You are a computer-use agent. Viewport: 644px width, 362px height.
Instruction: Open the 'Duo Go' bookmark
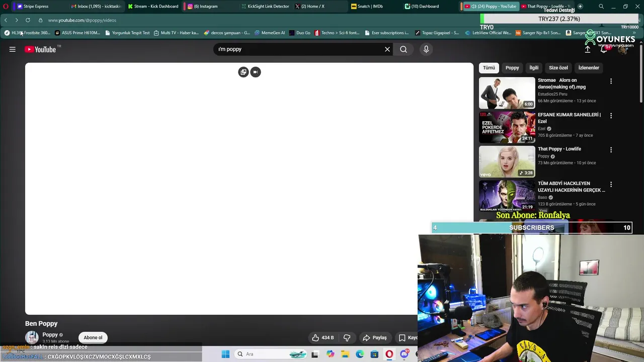pyautogui.click(x=300, y=33)
